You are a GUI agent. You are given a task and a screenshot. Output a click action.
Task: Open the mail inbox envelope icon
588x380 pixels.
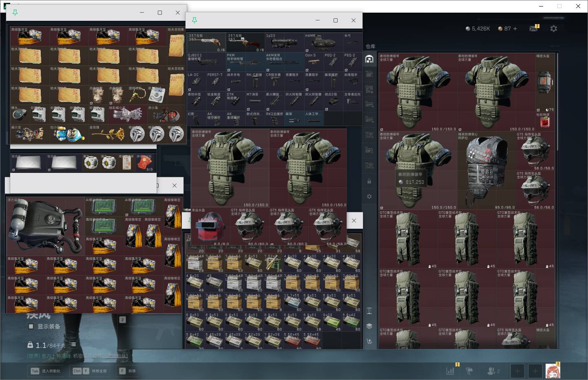tap(533, 29)
